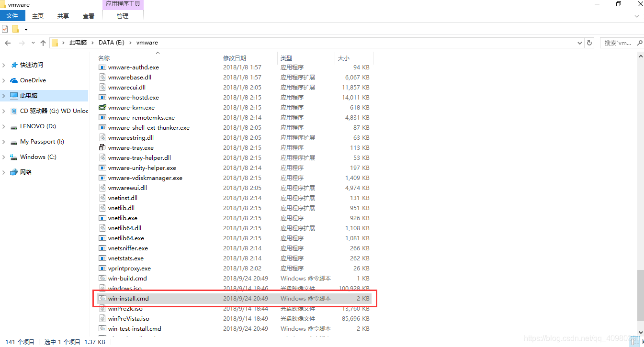644x347 pixels.
Task: Refresh the current folder view
Action: (x=589, y=43)
